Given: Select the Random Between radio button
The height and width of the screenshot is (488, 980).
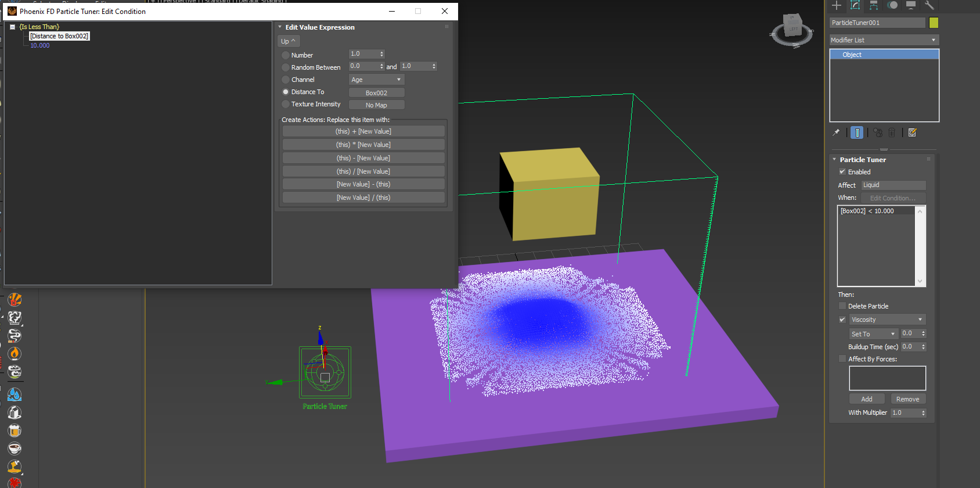Looking at the screenshot, I should tap(286, 67).
